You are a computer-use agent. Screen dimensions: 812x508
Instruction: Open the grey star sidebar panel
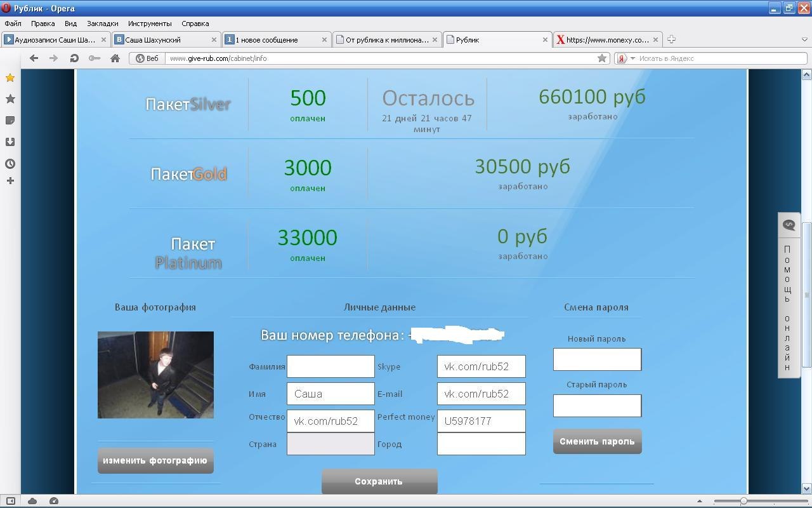(10, 99)
